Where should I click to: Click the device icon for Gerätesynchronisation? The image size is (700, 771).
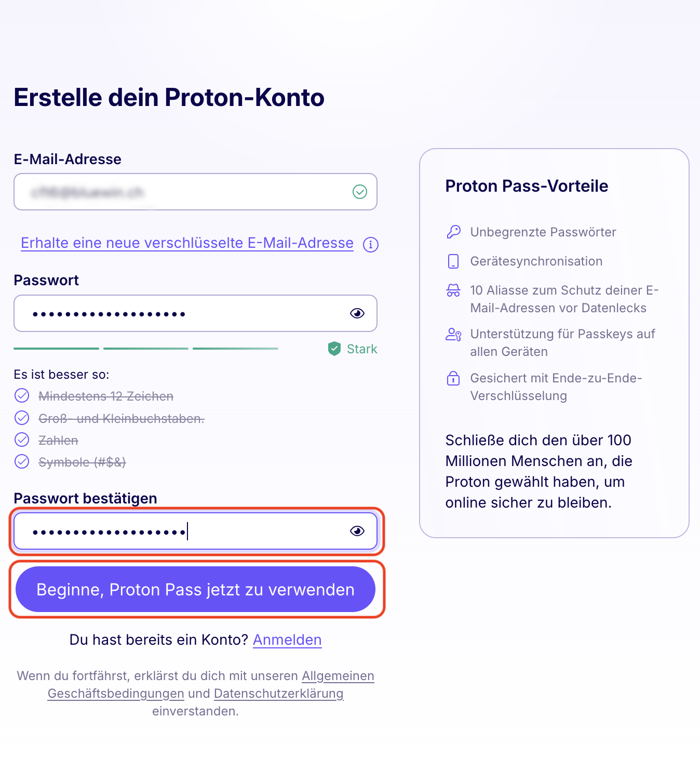tap(453, 261)
